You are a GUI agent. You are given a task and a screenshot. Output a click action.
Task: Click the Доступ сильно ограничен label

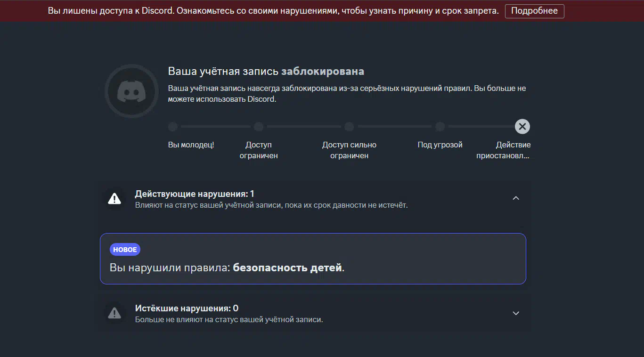pyautogui.click(x=349, y=150)
